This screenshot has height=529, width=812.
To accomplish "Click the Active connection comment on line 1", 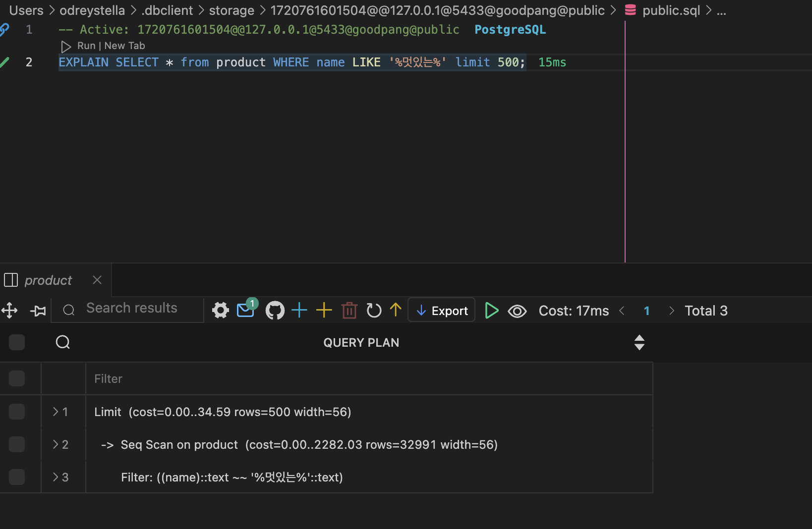I will tap(259, 30).
